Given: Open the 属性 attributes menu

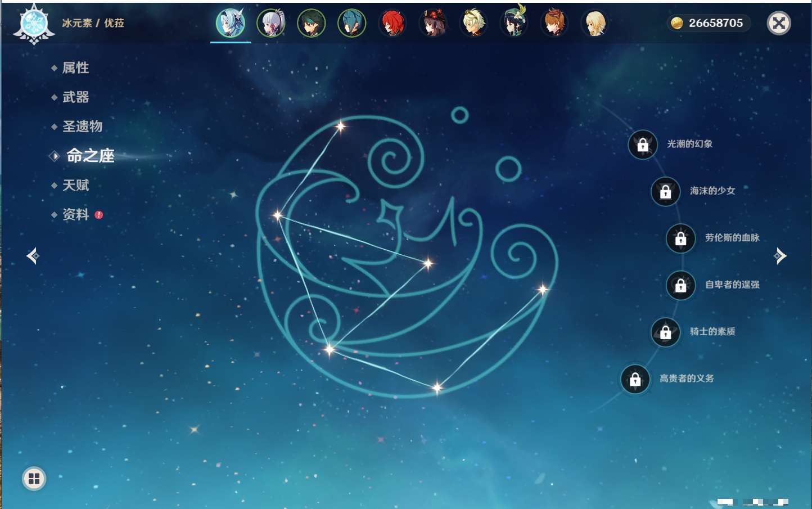Looking at the screenshot, I should pos(75,68).
